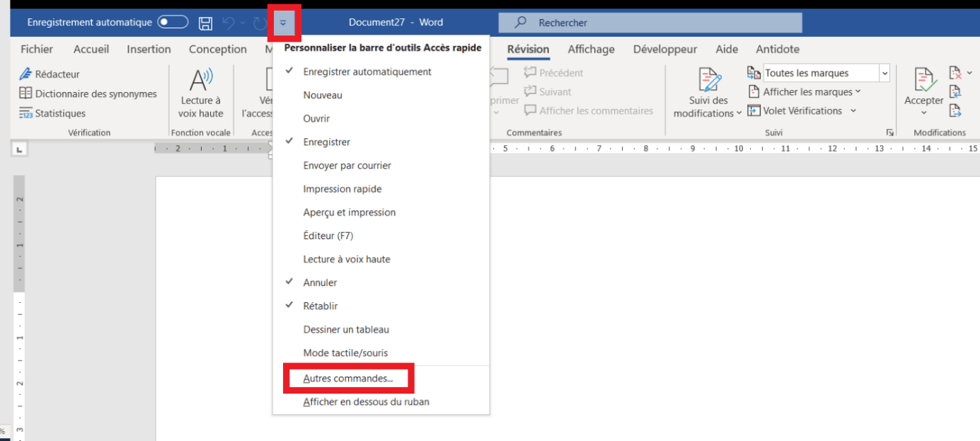Select Éditeur (F7) menu entry
980x441 pixels.
pyautogui.click(x=381, y=236)
